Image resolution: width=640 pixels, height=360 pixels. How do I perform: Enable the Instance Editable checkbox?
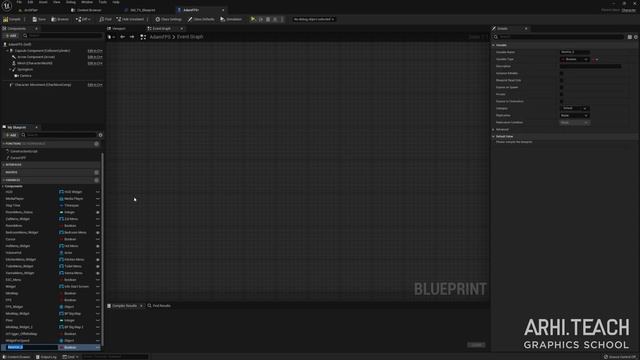561,73
